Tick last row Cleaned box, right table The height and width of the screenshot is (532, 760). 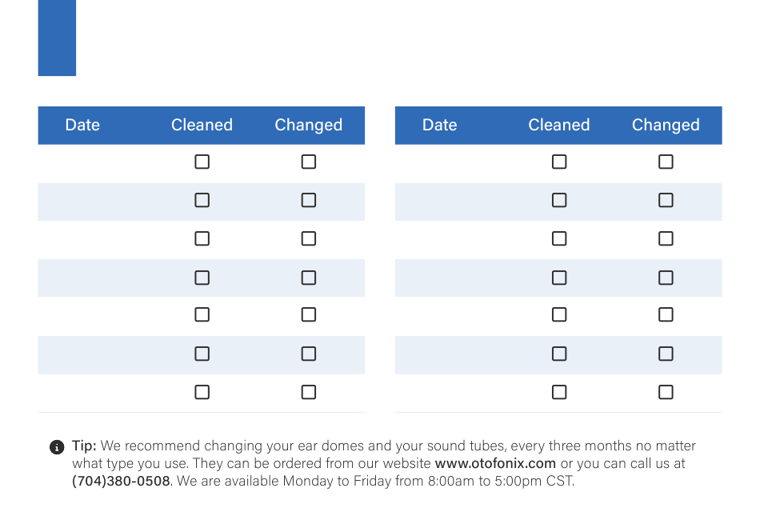pyautogui.click(x=559, y=392)
